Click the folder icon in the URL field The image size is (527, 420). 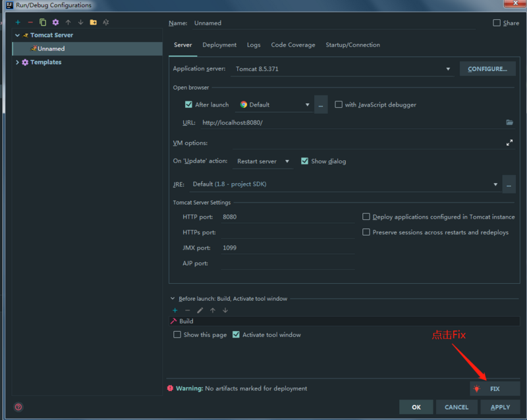coord(509,122)
